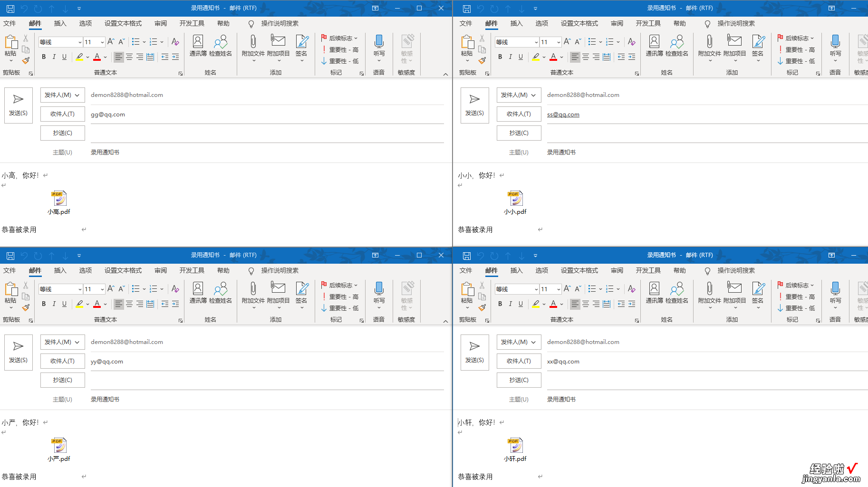Open the Address Book in the gg@qq.com window
Image resolution: width=868 pixels, height=487 pixels.
pyautogui.click(x=198, y=46)
